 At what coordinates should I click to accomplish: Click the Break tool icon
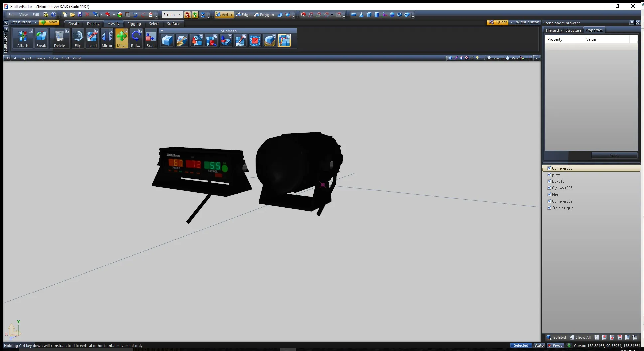pos(41,38)
